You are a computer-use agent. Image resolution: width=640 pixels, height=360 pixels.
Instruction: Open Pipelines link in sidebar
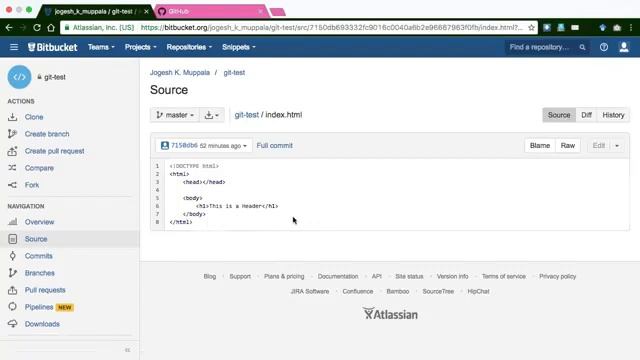[39, 307]
